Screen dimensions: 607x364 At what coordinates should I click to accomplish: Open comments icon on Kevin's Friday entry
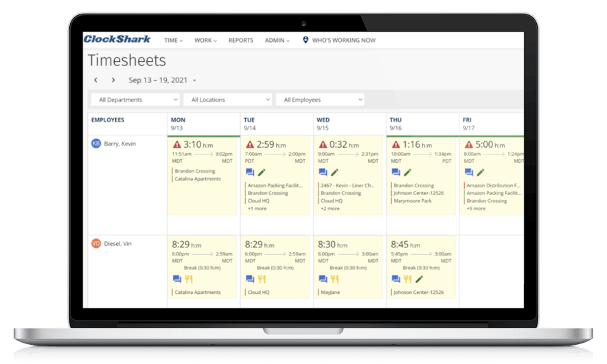tap(469, 172)
